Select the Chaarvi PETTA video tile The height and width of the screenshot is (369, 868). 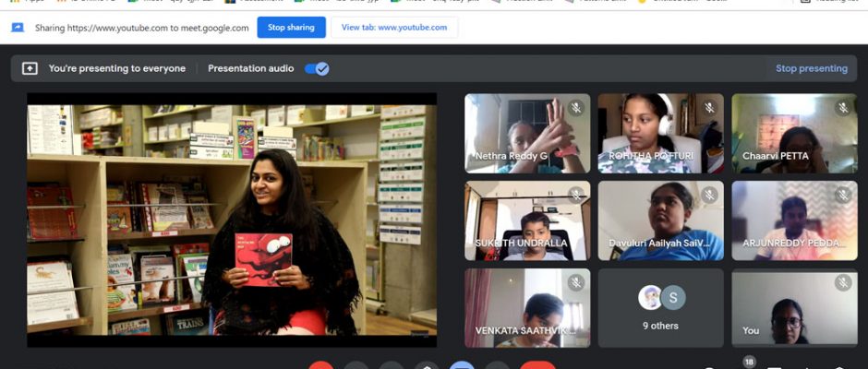(x=794, y=134)
